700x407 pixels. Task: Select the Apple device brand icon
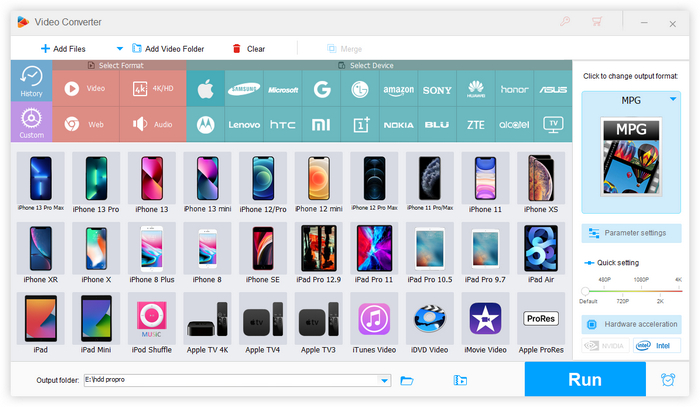pyautogui.click(x=205, y=89)
